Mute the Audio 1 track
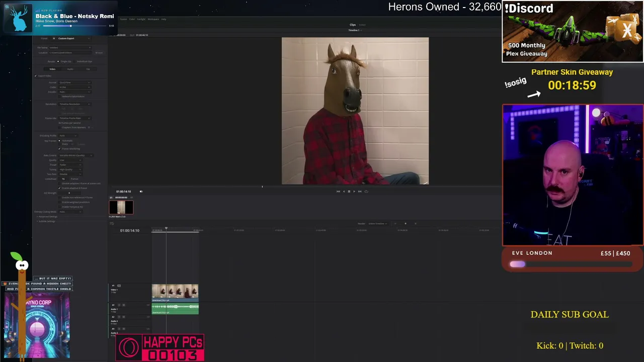Viewport: 644px width, 362px height. click(123, 305)
